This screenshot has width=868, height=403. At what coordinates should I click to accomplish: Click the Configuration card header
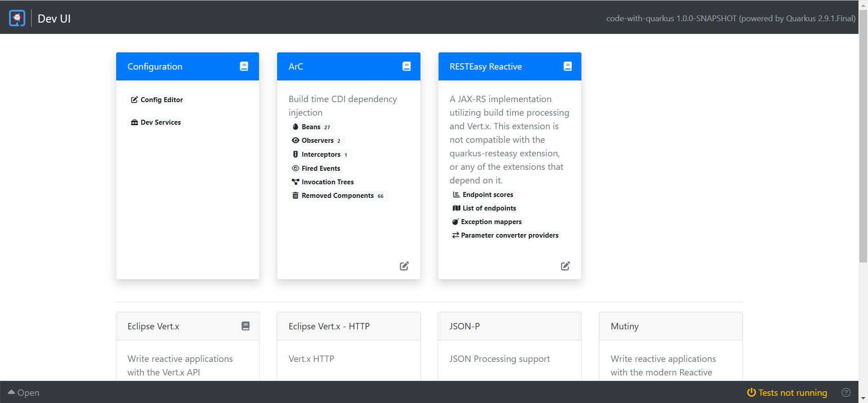tap(188, 66)
